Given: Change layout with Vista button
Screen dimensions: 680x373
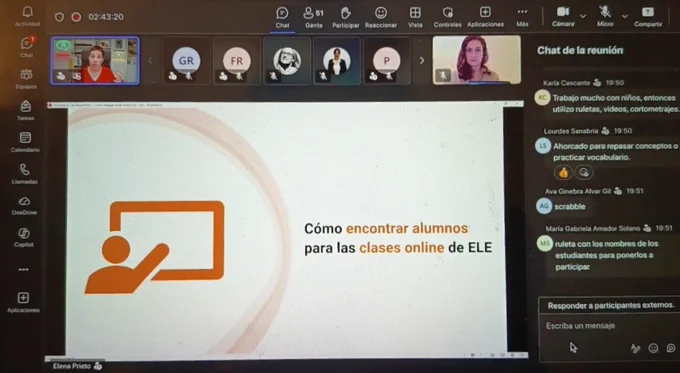Looking at the screenshot, I should [x=415, y=17].
